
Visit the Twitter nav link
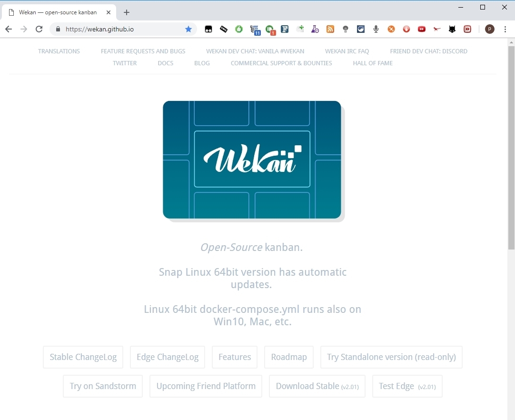point(125,63)
